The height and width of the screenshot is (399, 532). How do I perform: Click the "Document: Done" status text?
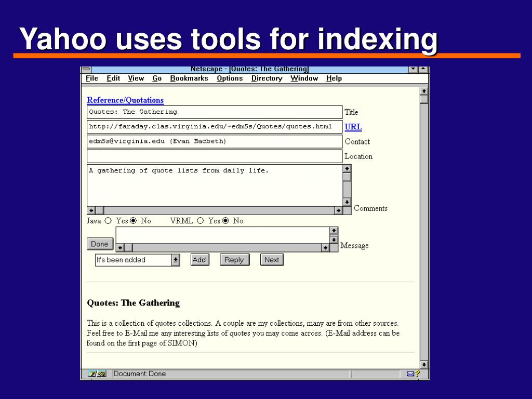(139, 374)
